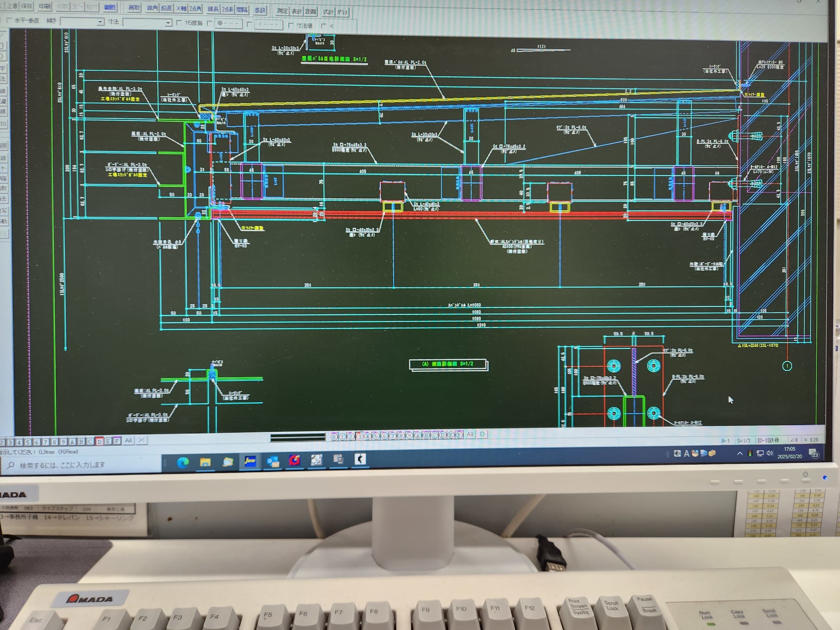Screen dimensions: 840x630
Task: Check the 寸法値 checkbox
Action: point(291,26)
